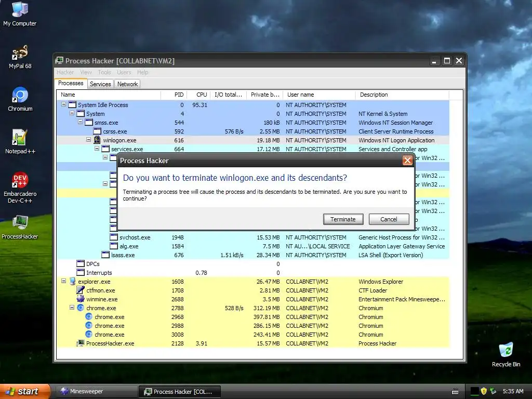Collapse the System Idle Process tree node

tap(63, 104)
